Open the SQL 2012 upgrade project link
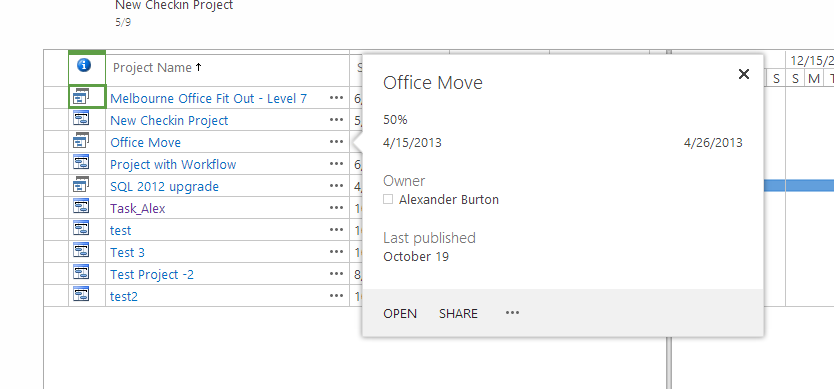Image resolution: width=834 pixels, height=389 pixels. (x=164, y=187)
